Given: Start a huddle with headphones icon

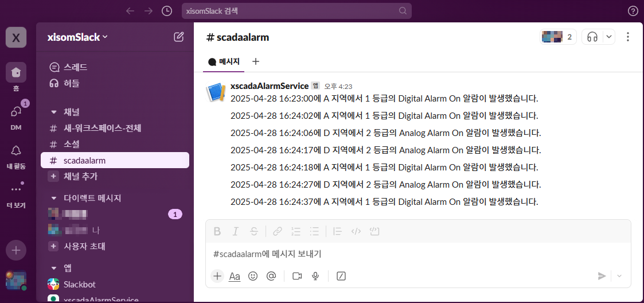Looking at the screenshot, I should (592, 37).
